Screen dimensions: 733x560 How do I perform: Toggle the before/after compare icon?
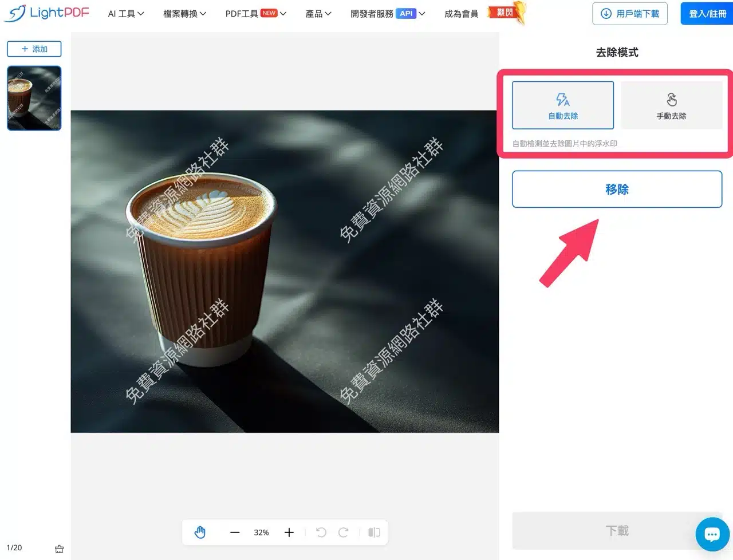point(374,532)
